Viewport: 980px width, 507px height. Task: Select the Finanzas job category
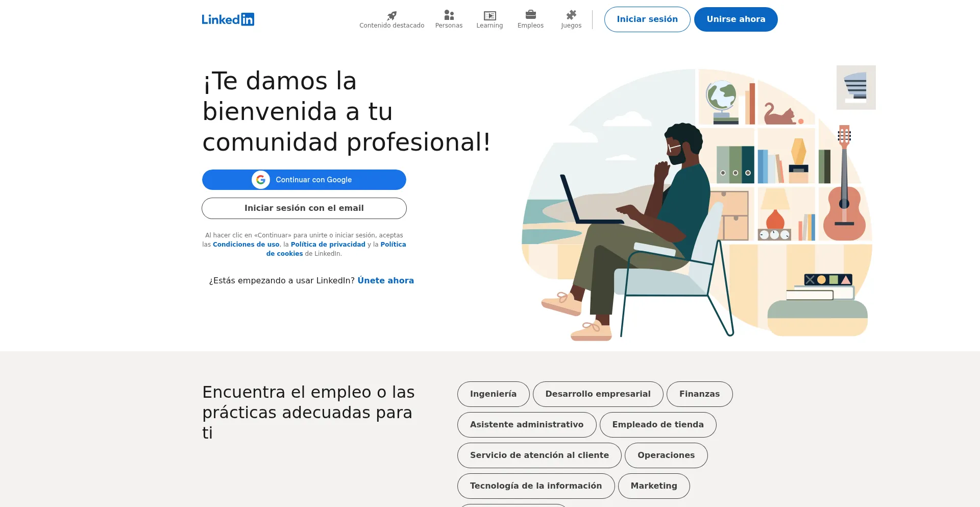(699, 394)
